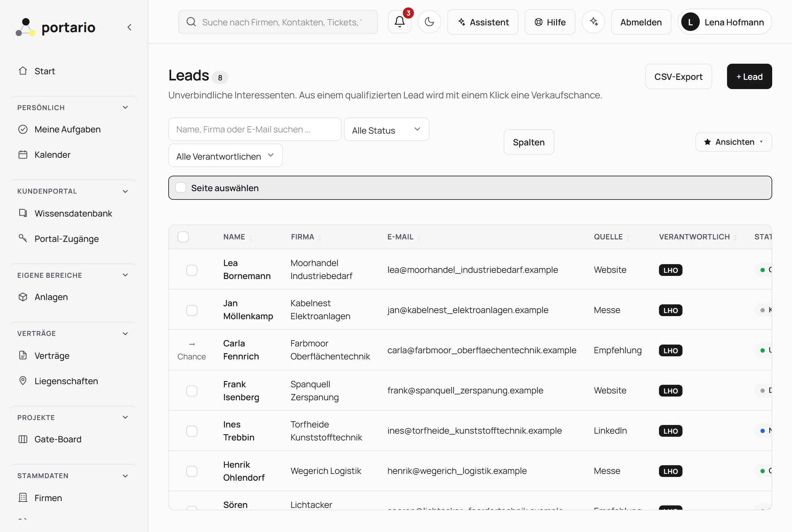This screenshot has width=792, height=532.
Task: Collapse the EIGENE BEREICHE section
Action: 125,275
